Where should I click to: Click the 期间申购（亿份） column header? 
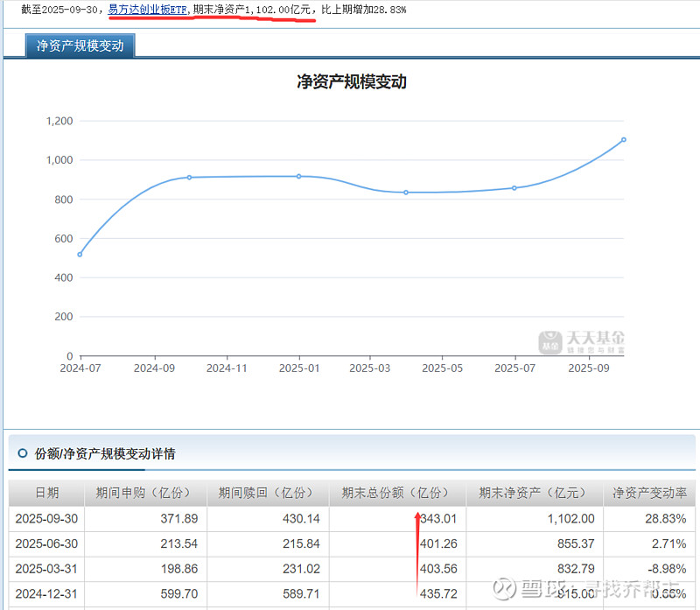[x=145, y=492]
